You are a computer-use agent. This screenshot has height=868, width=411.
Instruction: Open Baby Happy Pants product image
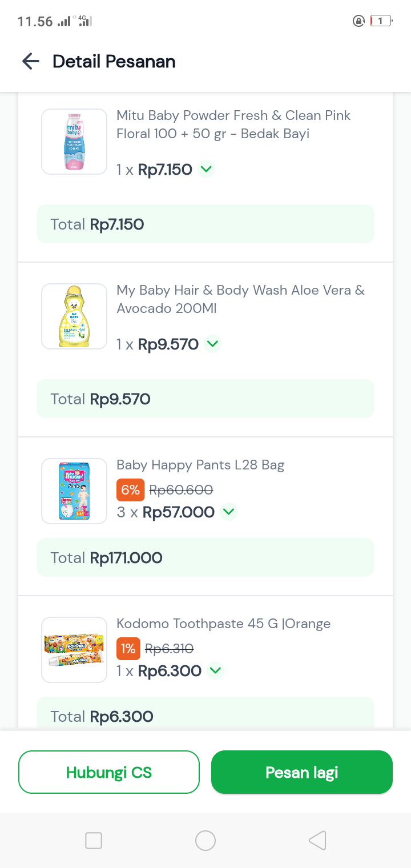coord(74,491)
